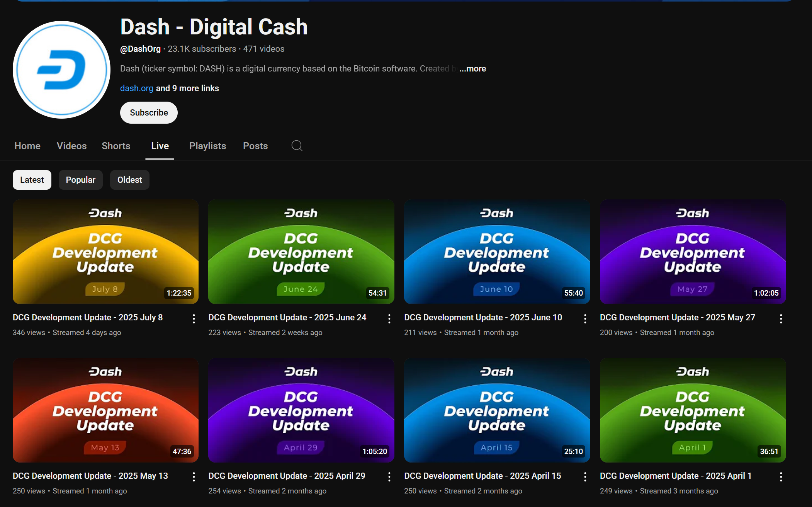812x507 pixels.
Task: Open options menu for 2025 June 10 video
Action: 585,318
